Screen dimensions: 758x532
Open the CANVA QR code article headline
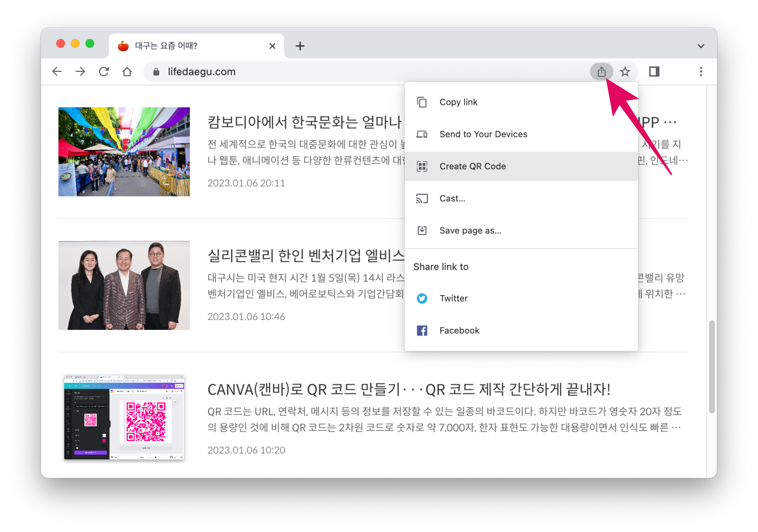[x=409, y=390]
